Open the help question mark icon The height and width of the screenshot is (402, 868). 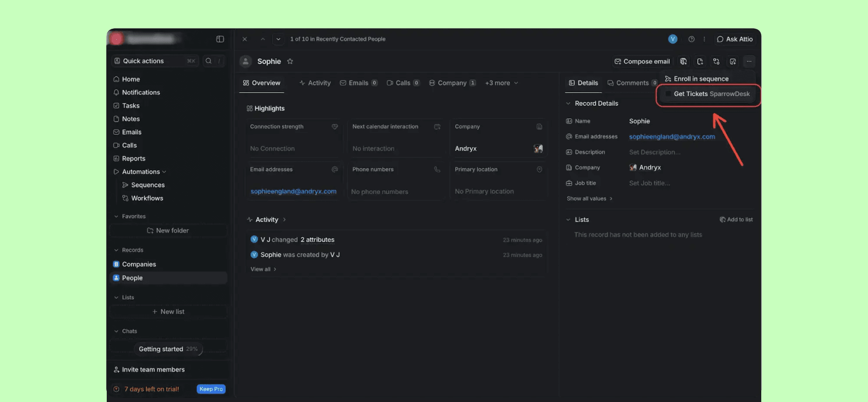(x=691, y=39)
